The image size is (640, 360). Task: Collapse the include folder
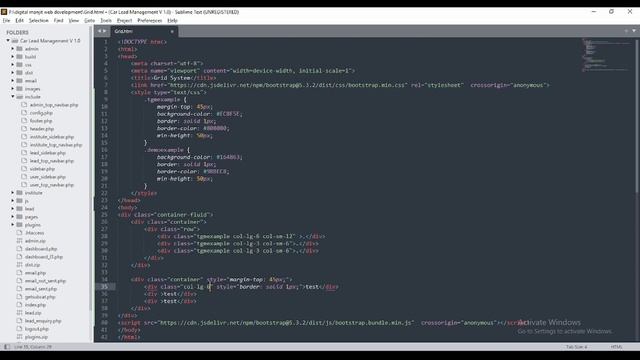tap(13, 97)
